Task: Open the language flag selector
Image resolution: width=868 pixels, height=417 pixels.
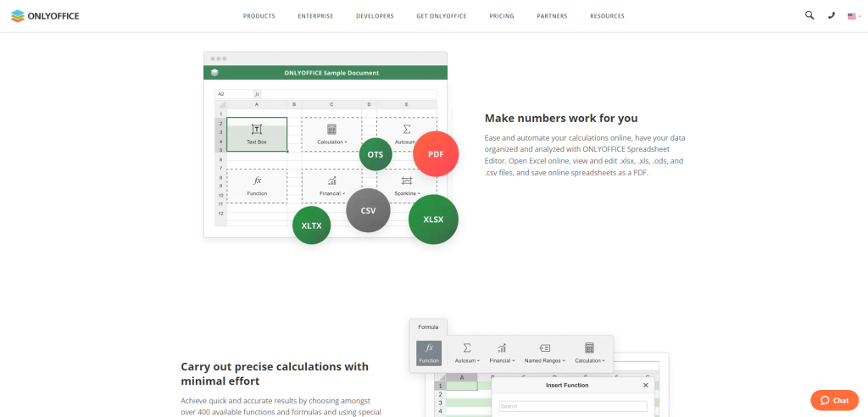Action: [854, 16]
